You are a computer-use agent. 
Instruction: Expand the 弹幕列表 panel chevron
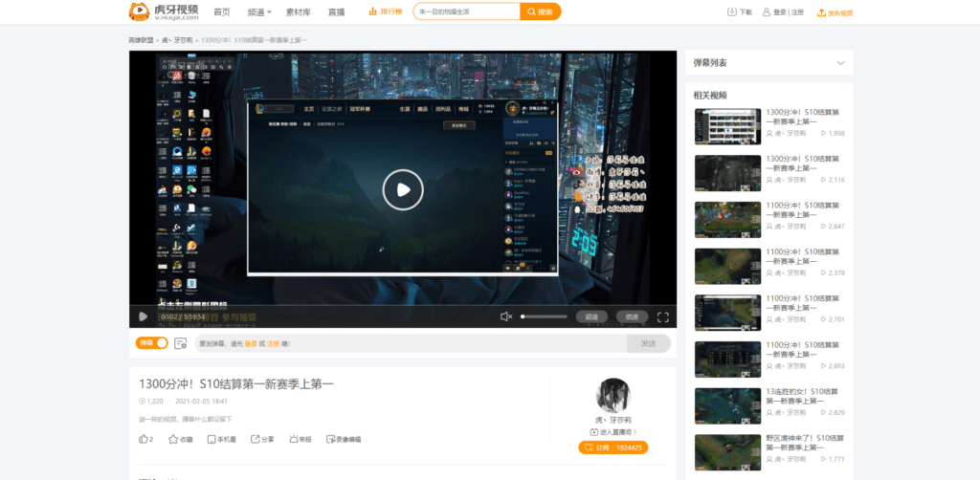840,63
